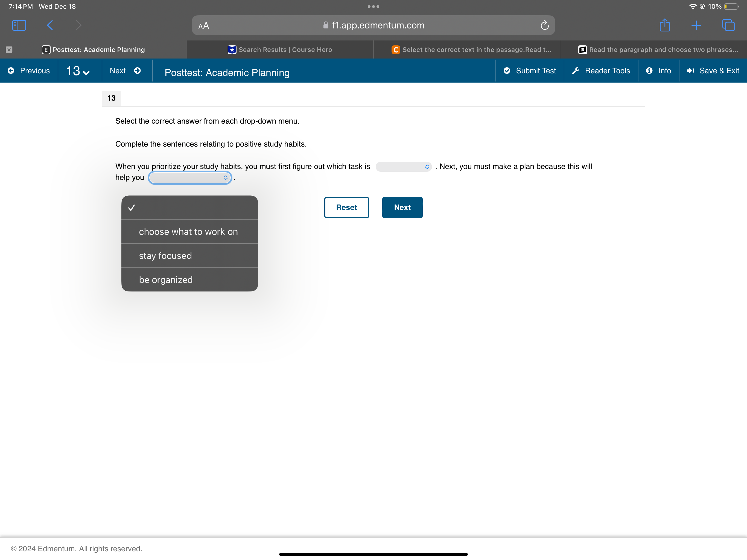Close the Posttest tab with X icon

pyautogui.click(x=9, y=50)
